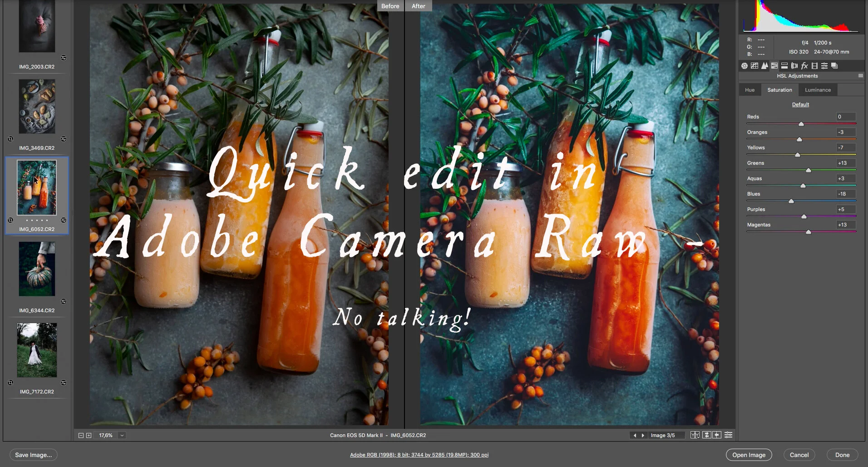Select the IMG_7172.CR2 thumbnail
This screenshot has width=868, height=467.
pos(37,350)
